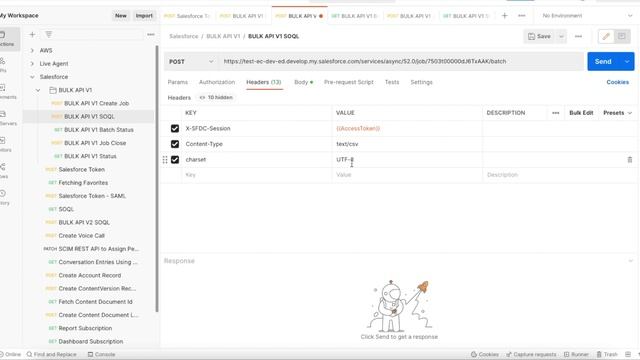
Task: Open sidebar more options ellipsis
Action: tap(151, 35)
